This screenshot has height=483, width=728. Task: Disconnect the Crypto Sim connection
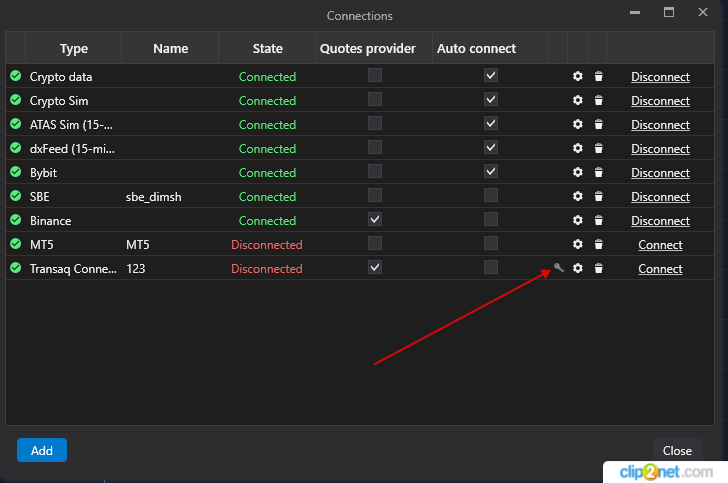(660, 101)
